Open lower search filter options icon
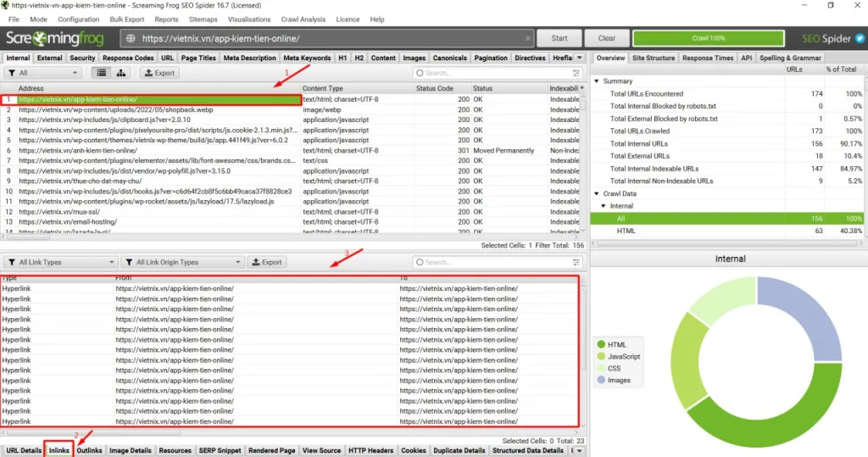Viewport: 868px width, 457px height. point(576,262)
